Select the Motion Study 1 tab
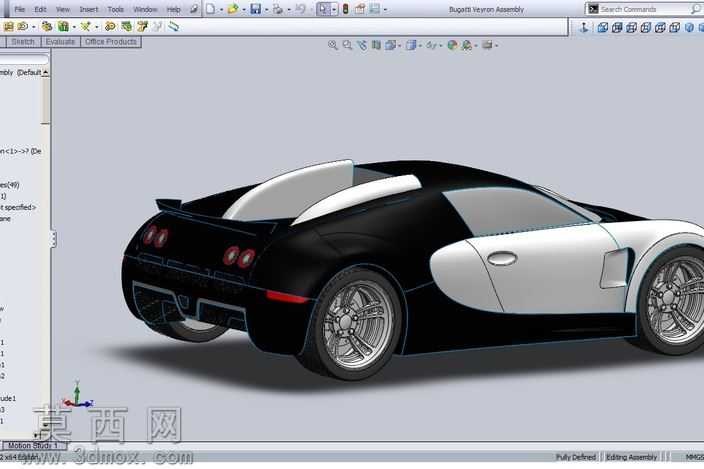Image resolution: width=704 pixels, height=469 pixels. pyautogui.click(x=34, y=445)
